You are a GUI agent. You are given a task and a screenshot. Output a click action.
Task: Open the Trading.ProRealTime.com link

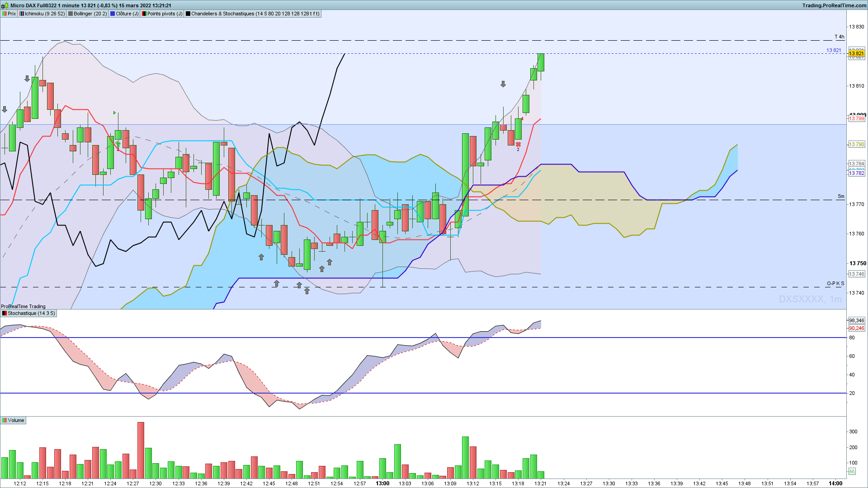tap(835, 5)
